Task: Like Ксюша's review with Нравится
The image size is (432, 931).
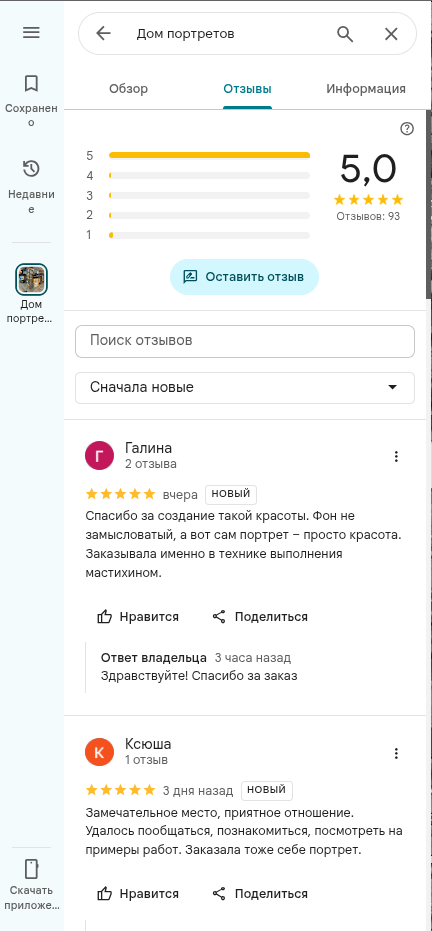Action: pos(138,894)
